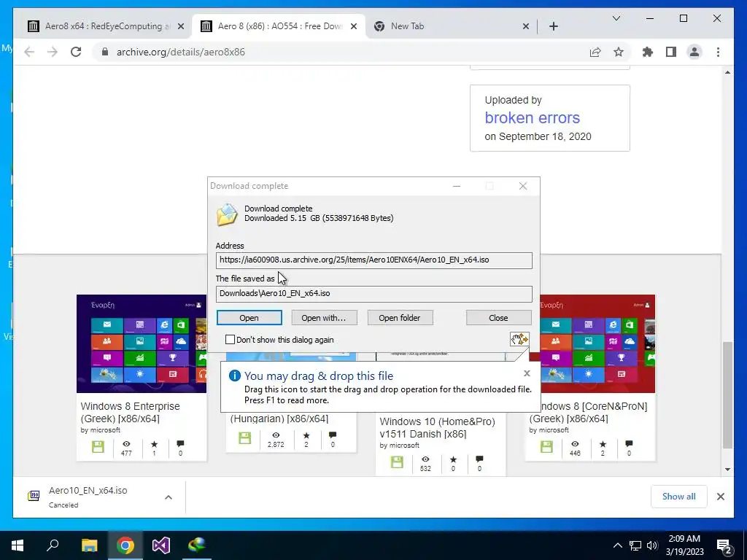The image size is (747, 560).
Task: Expand the Aero10_EN_x64.iso download options
Action: point(169,497)
